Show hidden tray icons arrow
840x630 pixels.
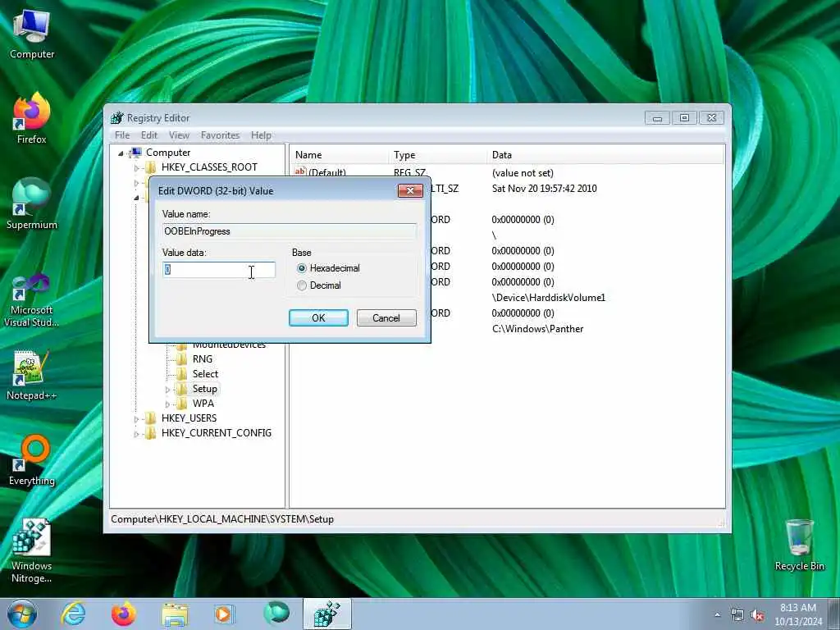point(717,615)
